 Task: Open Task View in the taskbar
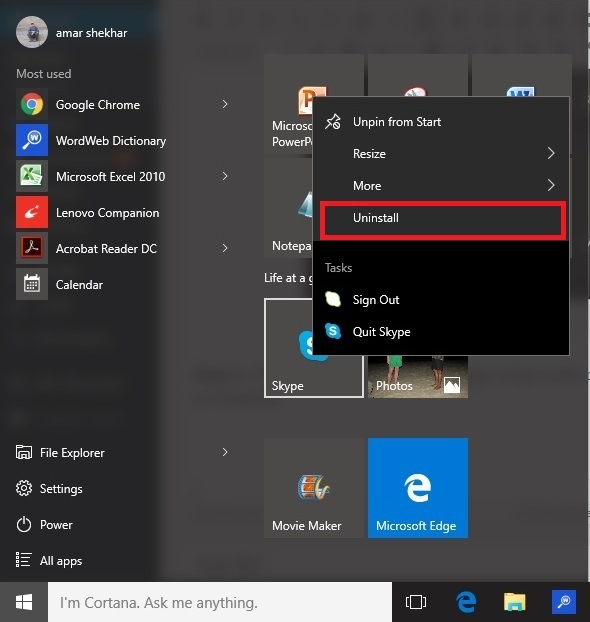click(x=416, y=602)
